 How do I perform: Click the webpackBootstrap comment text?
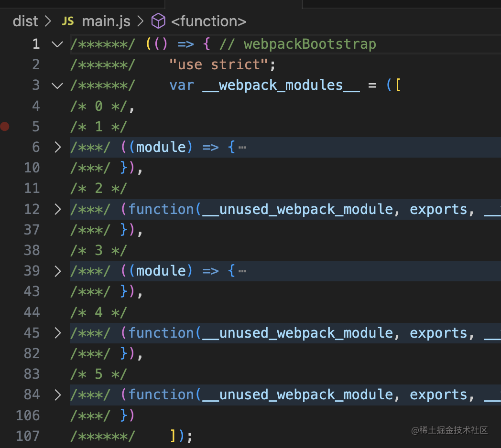coord(310,44)
